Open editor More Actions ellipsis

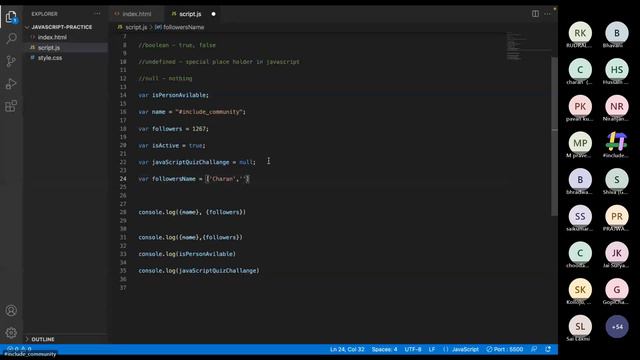point(547,14)
